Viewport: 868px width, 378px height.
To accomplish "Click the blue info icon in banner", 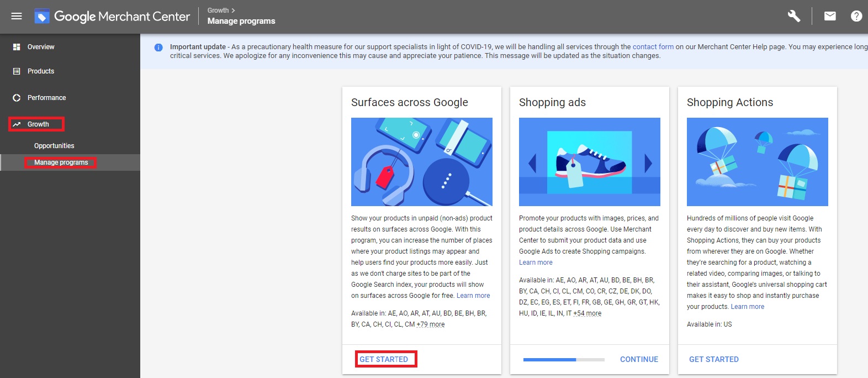I will tap(158, 48).
